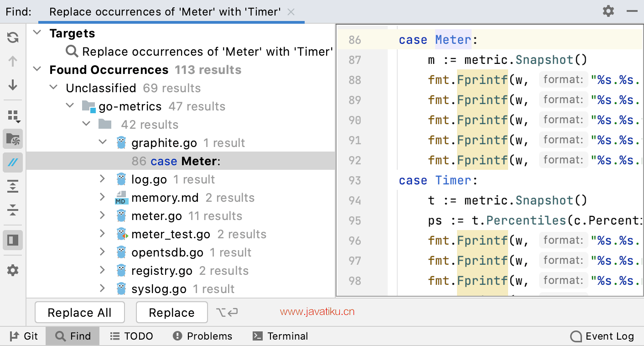Open the Git tool window
644x346 pixels.
24,336
